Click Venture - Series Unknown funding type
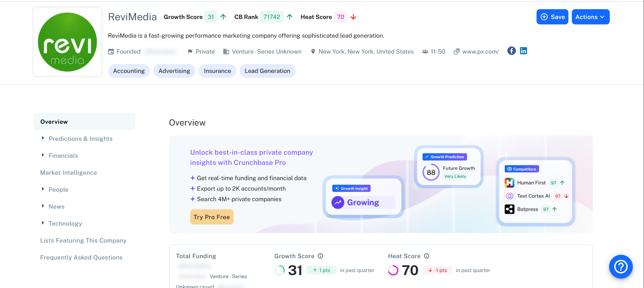 pos(267,52)
